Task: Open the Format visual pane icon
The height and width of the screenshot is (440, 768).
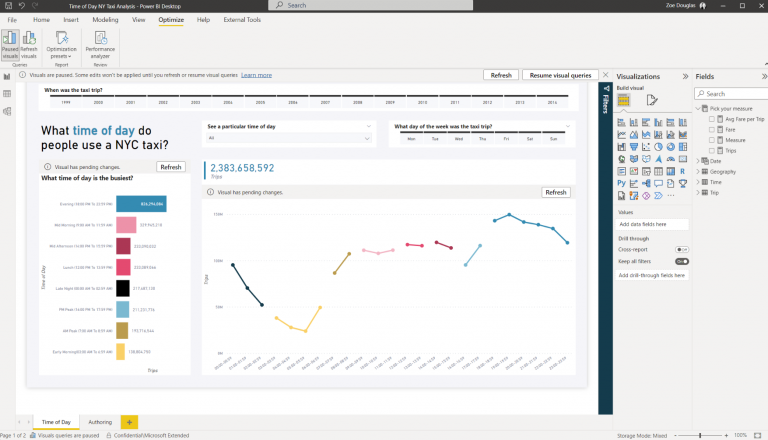Action: 651,100
